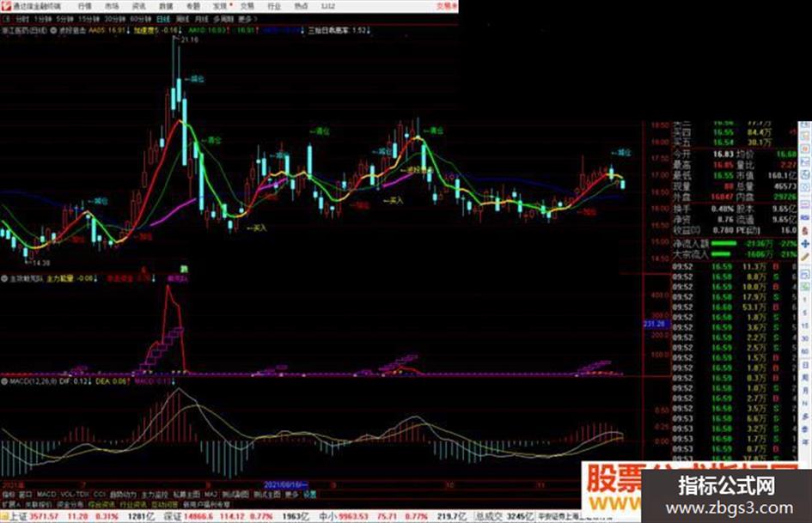
Task: Switch to the 5分钟 chart period
Action: click(x=64, y=19)
